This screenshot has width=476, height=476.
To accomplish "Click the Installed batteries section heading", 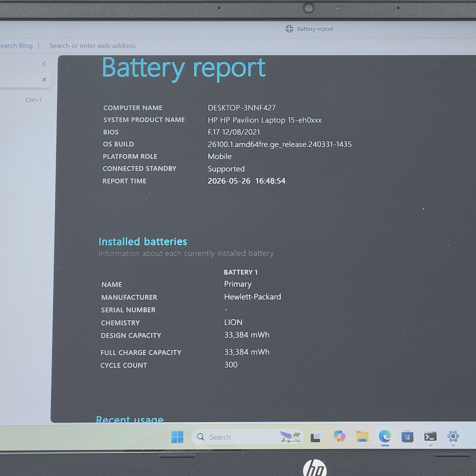I will tap(143, 241).
